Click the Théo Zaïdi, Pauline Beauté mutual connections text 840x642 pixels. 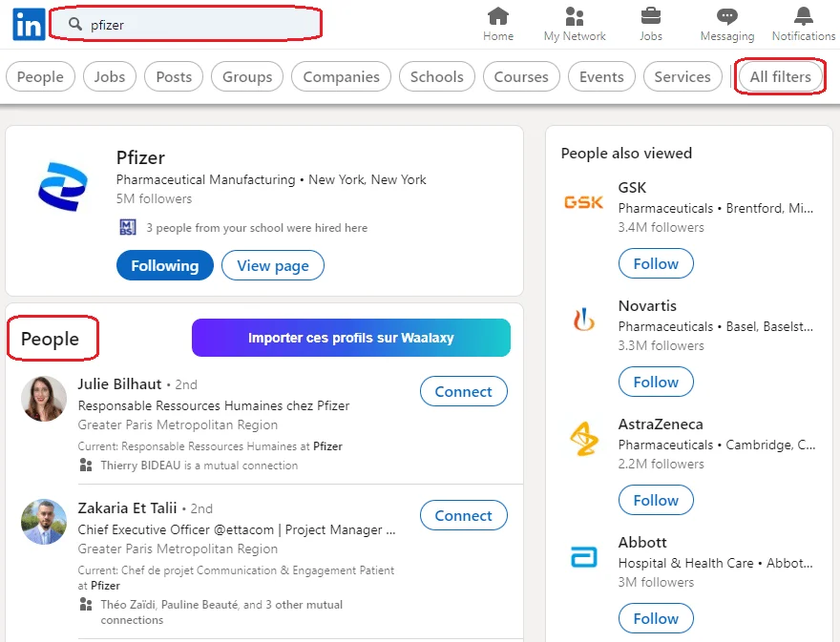[221, 612]
